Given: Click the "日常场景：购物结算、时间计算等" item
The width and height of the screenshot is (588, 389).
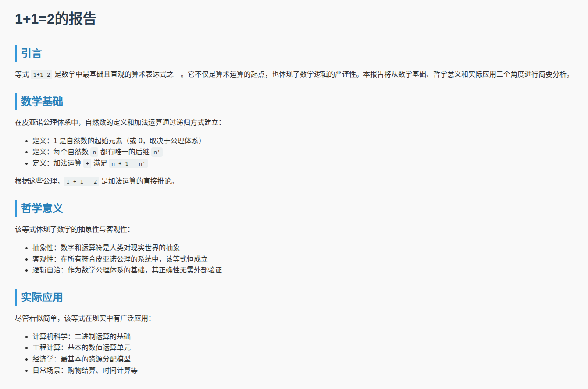Looking at the screenshot, I should [86, 370].
